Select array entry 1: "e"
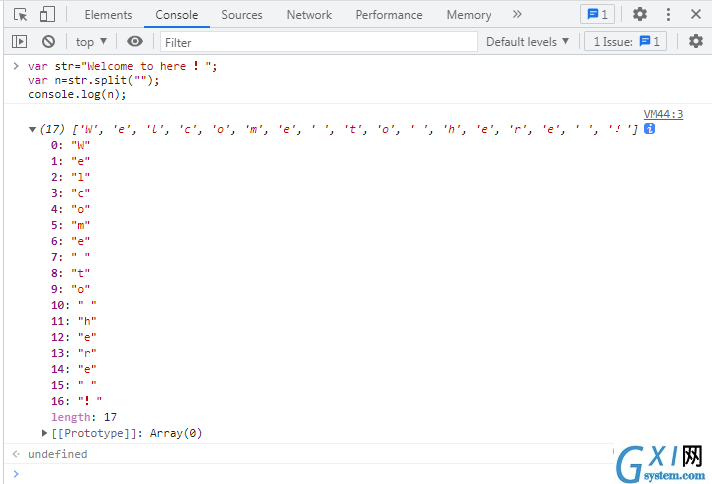The height and width of the screenshot is (484, 712). 70,161
